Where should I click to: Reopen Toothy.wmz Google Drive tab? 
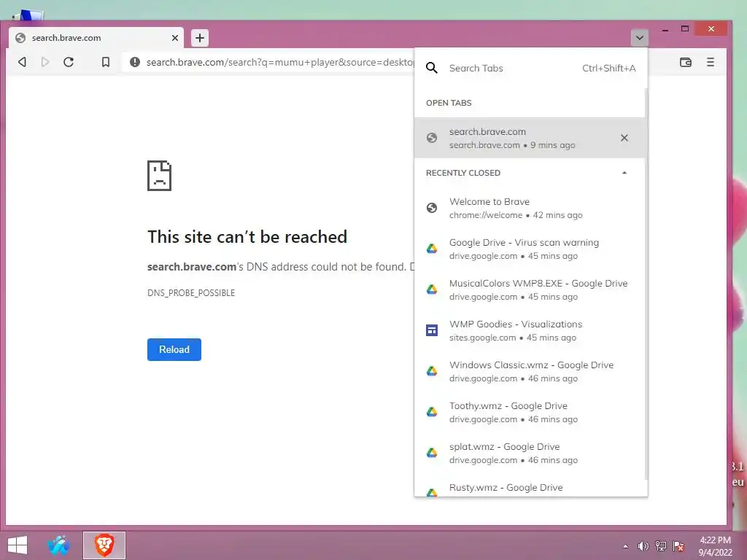tap(530, 413)
